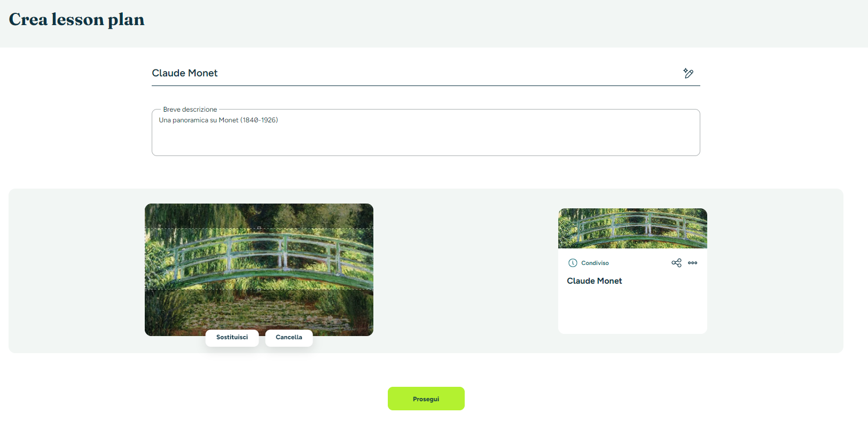Click the Sostituisci button

pos(232,338)
